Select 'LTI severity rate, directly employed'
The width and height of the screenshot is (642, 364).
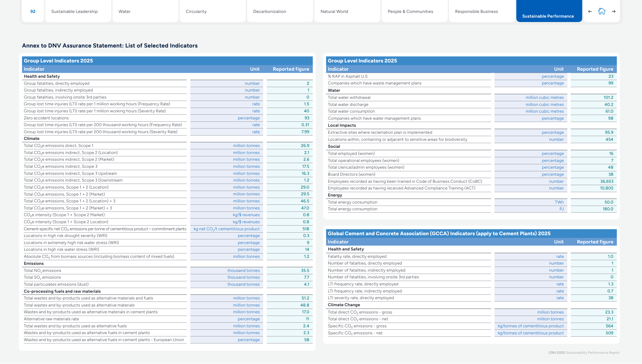[x=361, y=298]
